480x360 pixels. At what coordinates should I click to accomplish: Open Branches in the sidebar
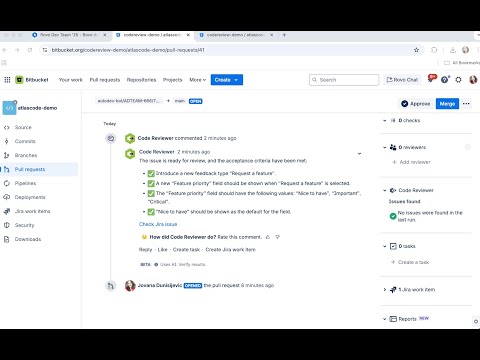(x=26, y=155)
